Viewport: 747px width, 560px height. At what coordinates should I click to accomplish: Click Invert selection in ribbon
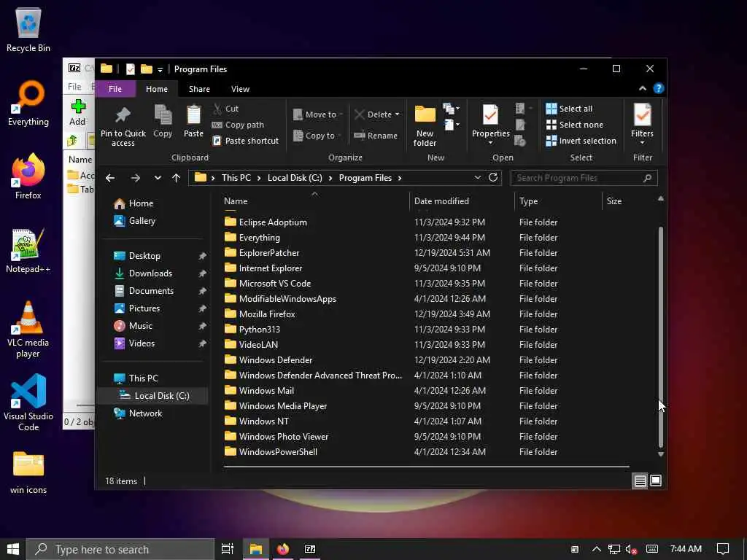[x=581, y=141]
